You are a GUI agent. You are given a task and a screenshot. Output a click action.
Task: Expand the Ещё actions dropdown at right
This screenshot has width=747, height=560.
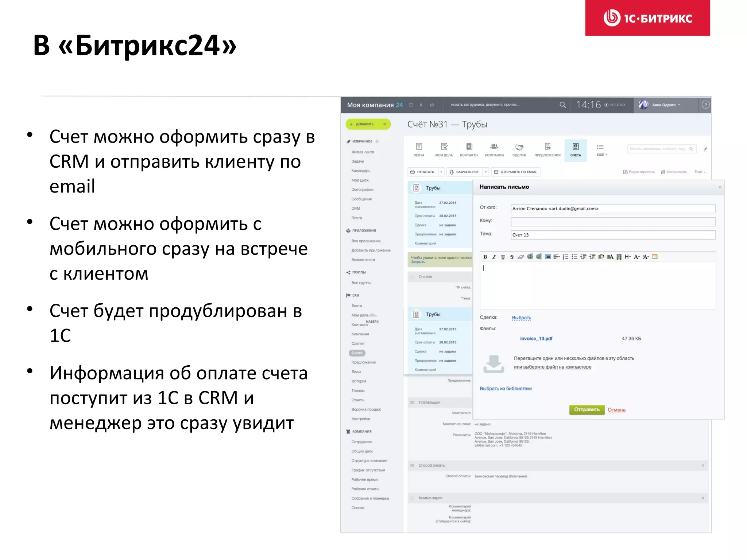(700, 172)
